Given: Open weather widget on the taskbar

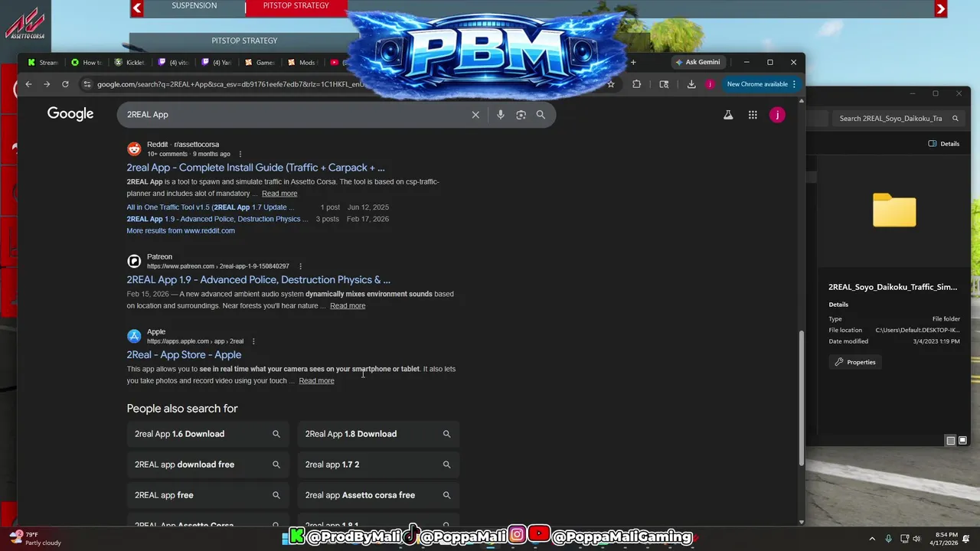Looking at the screenshot, I should click(34, 539).
